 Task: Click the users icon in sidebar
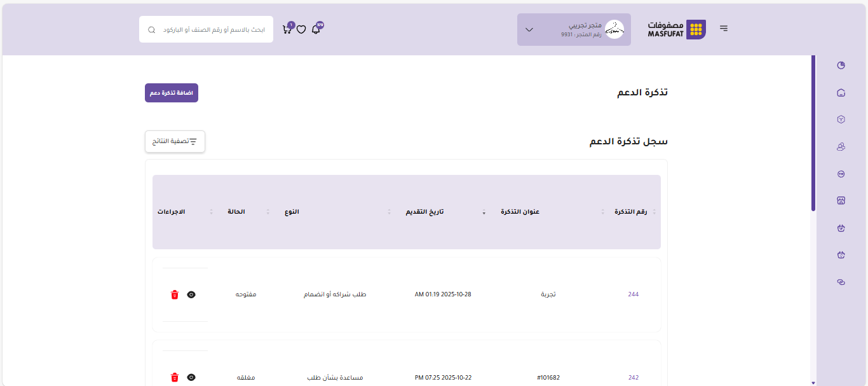click(x=841, y=147)
